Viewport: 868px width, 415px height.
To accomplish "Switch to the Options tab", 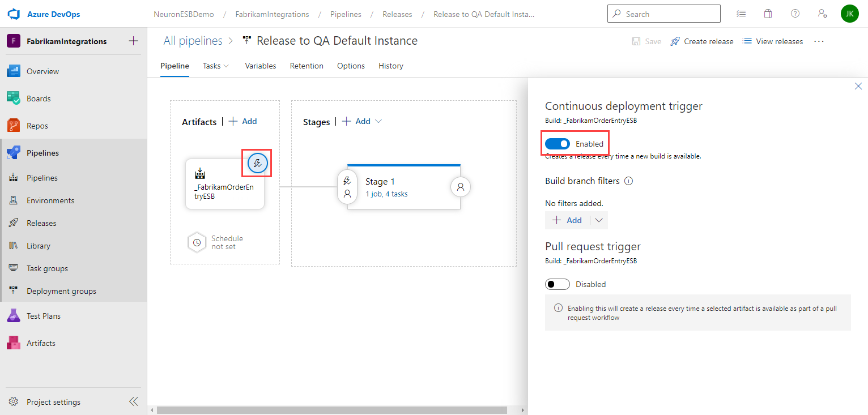I will coord(351,66).
